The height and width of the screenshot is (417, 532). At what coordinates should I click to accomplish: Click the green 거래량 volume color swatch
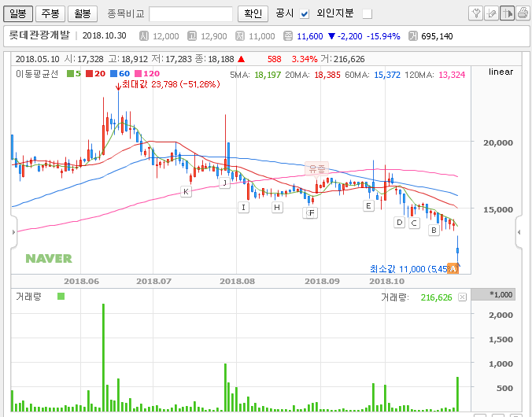61,297
